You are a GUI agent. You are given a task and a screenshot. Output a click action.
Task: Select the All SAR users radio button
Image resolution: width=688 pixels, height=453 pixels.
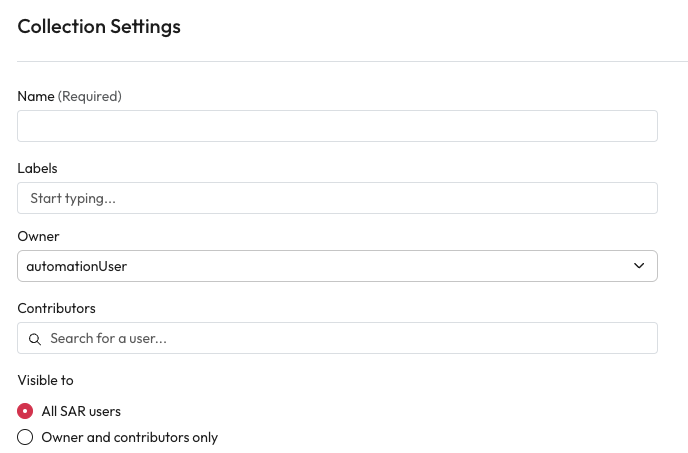25,411
